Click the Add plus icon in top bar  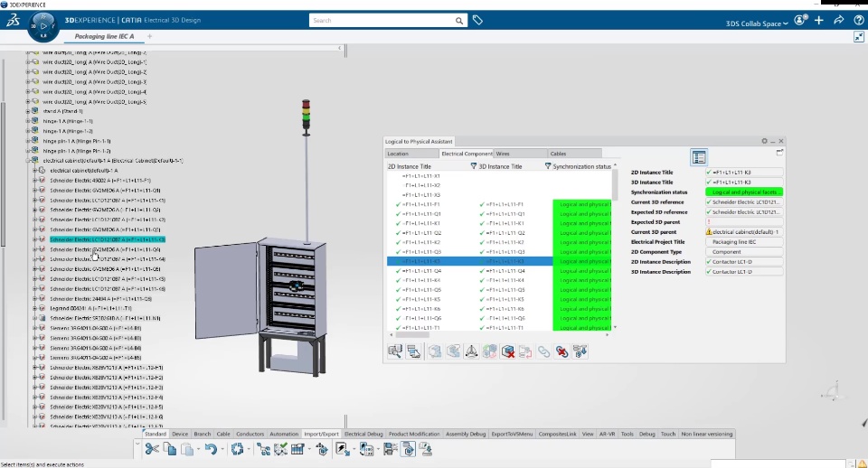coord(819,21)
